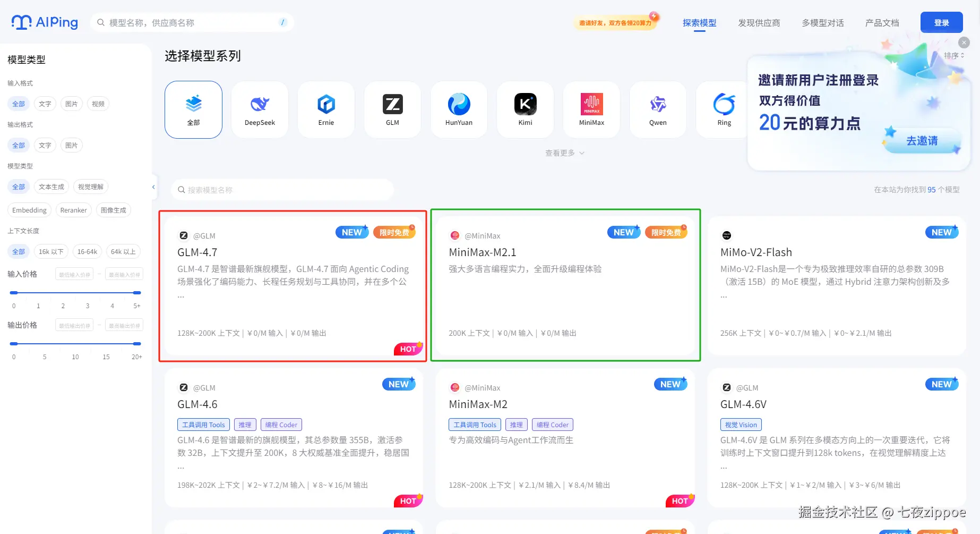Click the HOT badge on GLM-4.7 card

pos(408,349)
